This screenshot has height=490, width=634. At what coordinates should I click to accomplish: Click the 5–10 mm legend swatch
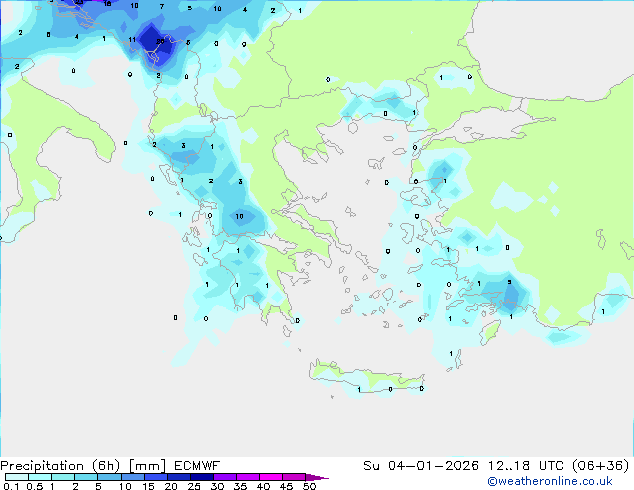[x=109, y=477]
